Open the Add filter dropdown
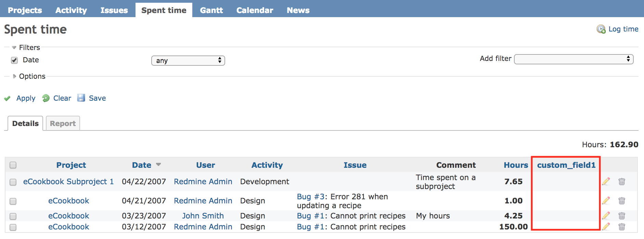This screenshot has height=239, width=644. [574, 59]
